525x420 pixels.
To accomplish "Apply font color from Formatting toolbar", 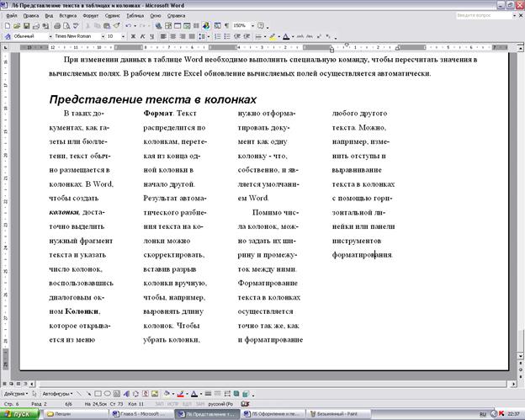I will pos(286,36).
